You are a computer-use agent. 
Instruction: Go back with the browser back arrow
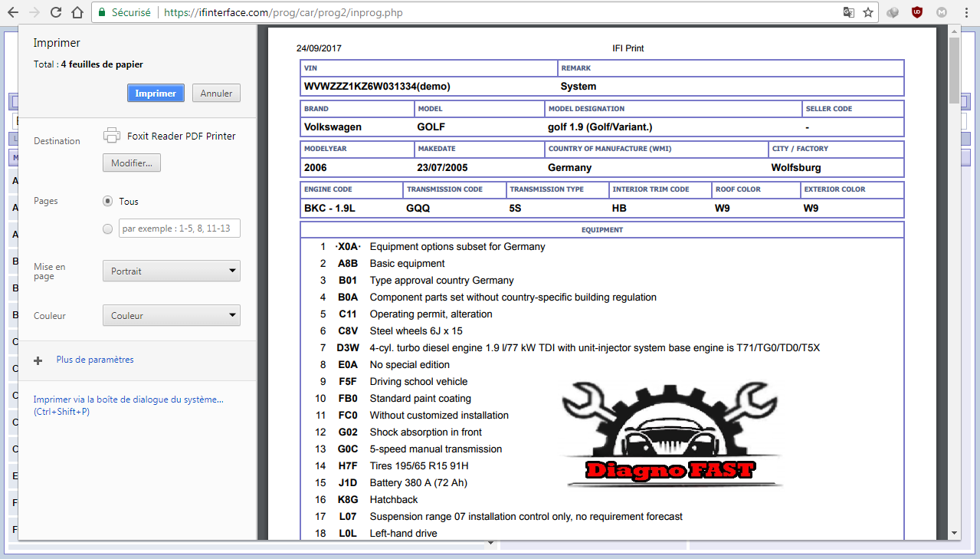[x=12, y=12]
